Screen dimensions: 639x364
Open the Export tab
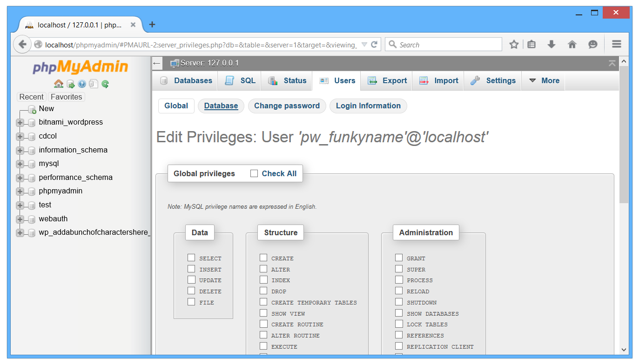click(387, 80)
